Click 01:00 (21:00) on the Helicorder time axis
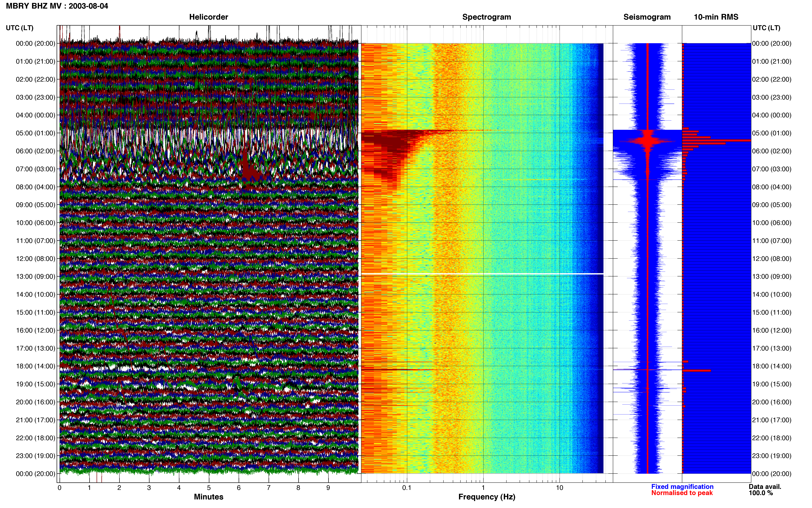This screenshot has height=508, width=812. tap(36, 61)
